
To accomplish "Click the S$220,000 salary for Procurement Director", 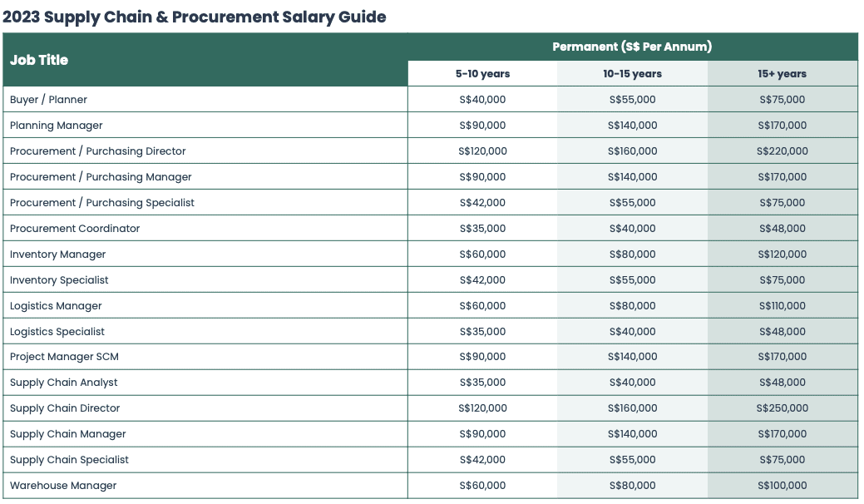I will 782,151.
